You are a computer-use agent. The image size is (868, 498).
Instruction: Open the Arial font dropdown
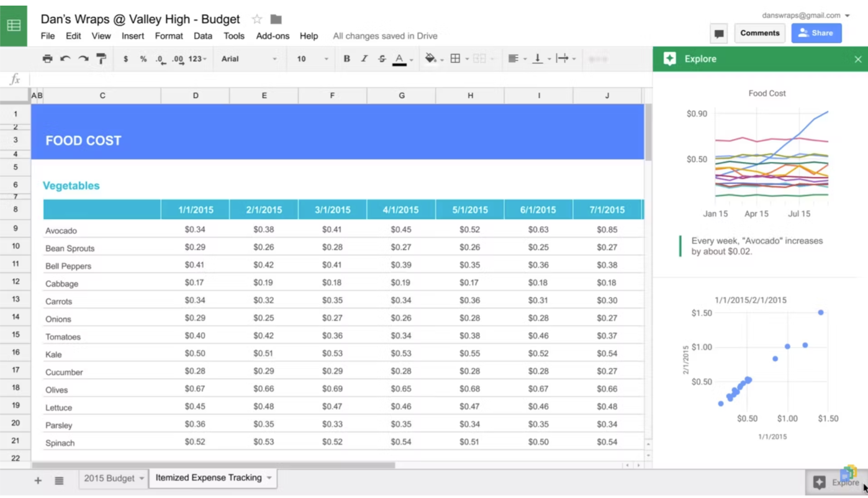coord(248,58)
